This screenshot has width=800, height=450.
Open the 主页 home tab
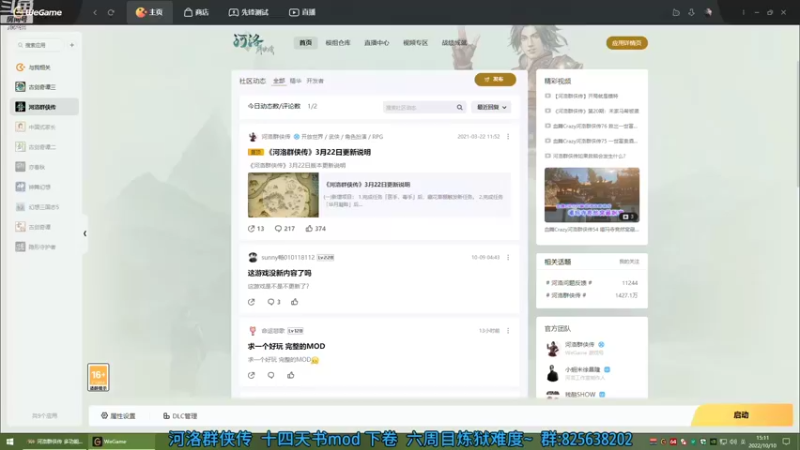click(x=149, y=12)
